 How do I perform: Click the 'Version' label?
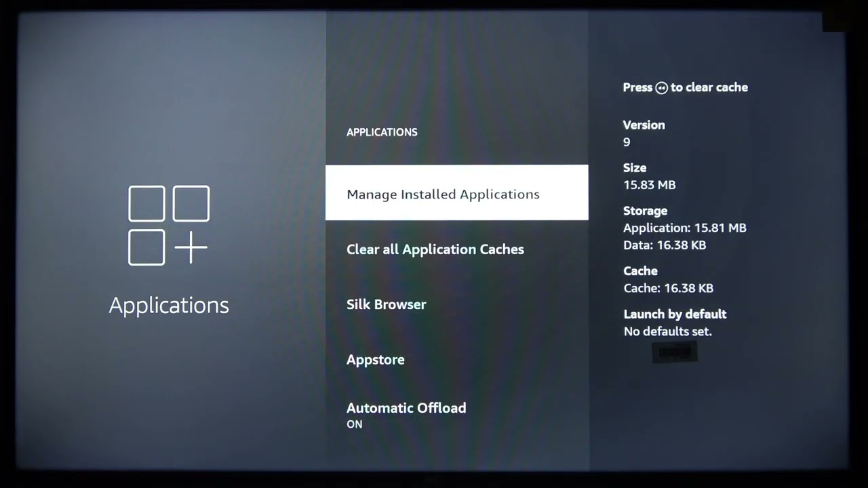pos(644,125)
